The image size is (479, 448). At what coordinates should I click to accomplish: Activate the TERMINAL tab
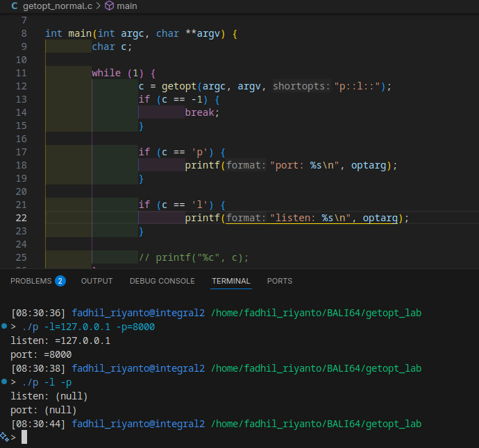[230, 281]
